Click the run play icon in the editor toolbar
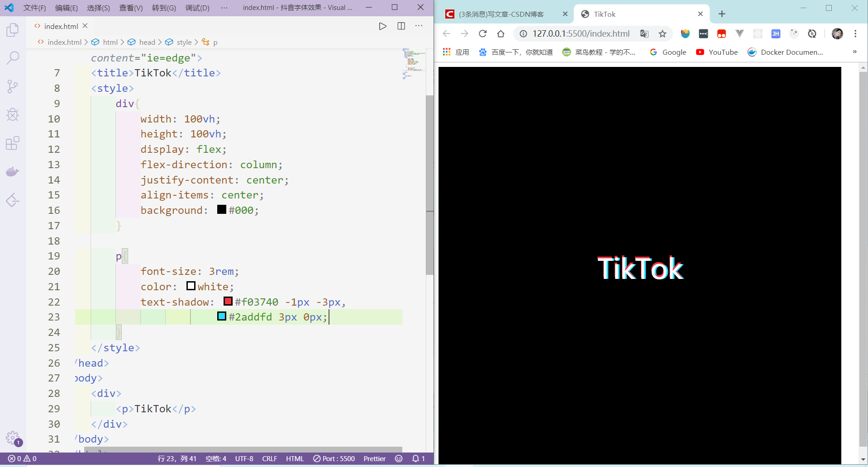Viewport: 868px width, 467px height. (x=382, y=26)
